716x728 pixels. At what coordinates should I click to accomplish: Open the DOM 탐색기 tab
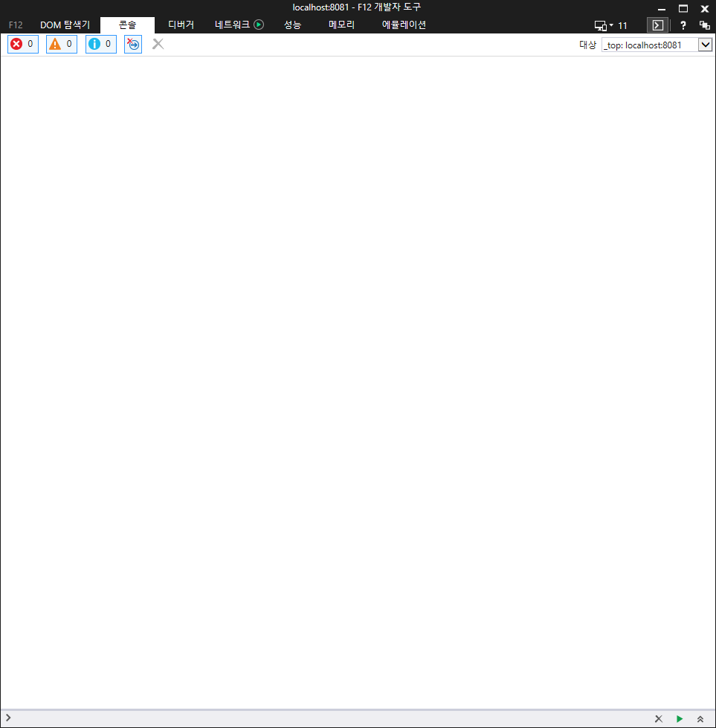[x=65, y=25]
